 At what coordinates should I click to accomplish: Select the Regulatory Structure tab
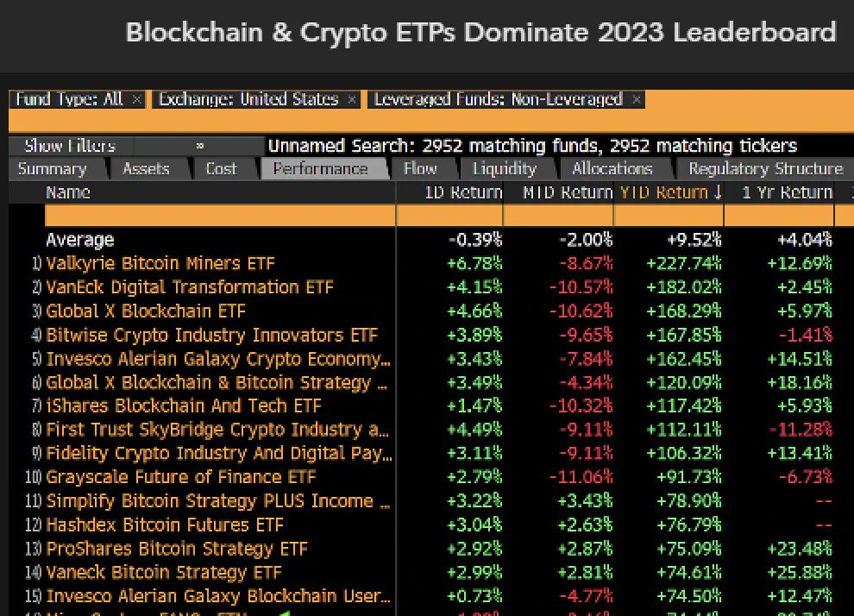pos(766,169)
